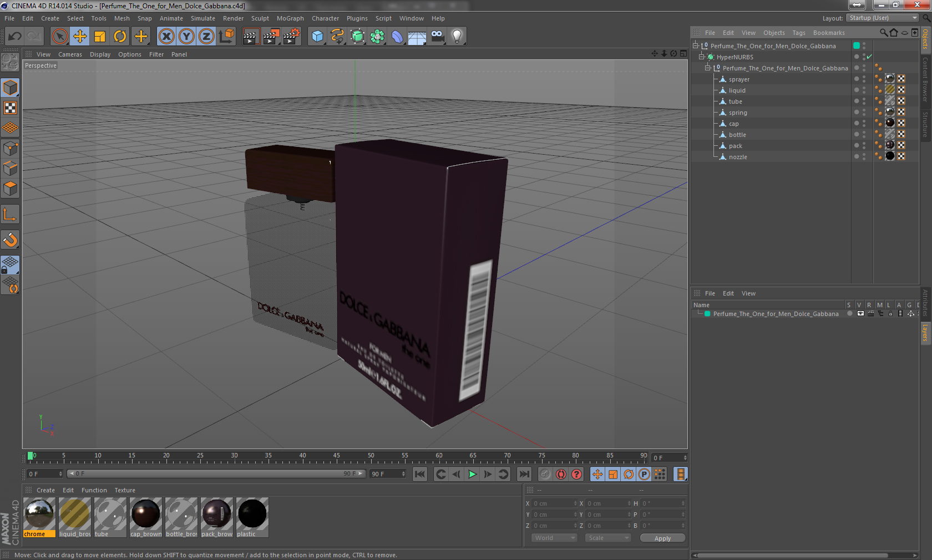932x560 pixels.
Task: Click the Apply button
Action: coord(662,538)
